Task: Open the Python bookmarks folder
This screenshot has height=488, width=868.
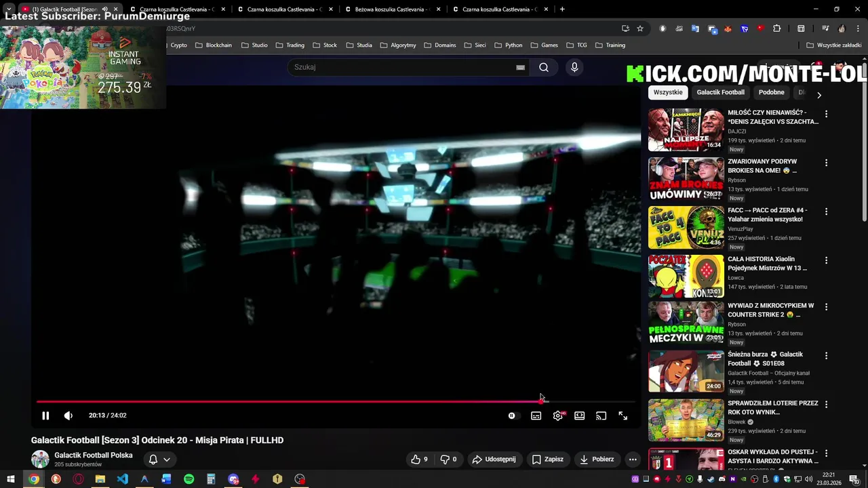Action: 509,45
